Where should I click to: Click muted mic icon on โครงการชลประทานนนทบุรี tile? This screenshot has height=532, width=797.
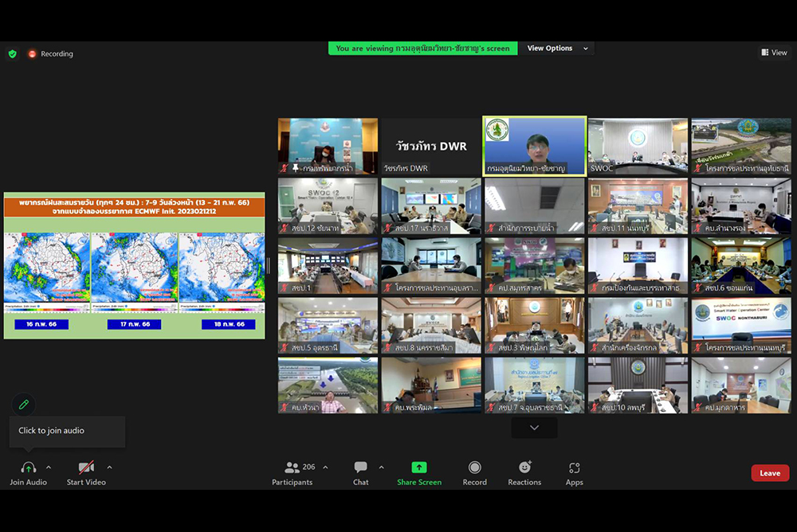coord(698,348)
